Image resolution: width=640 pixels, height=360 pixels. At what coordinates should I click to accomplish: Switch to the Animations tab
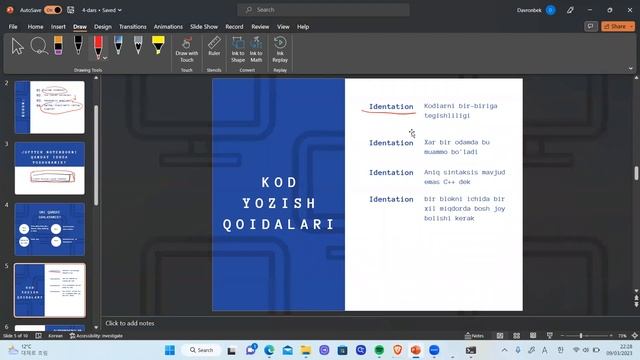point(168,27)
